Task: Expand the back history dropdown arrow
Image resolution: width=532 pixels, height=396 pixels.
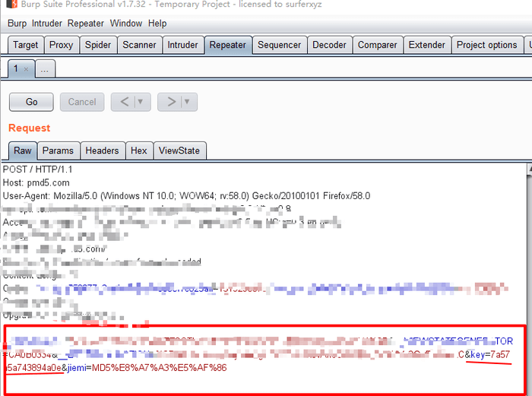Action: (x=141, y=102)
